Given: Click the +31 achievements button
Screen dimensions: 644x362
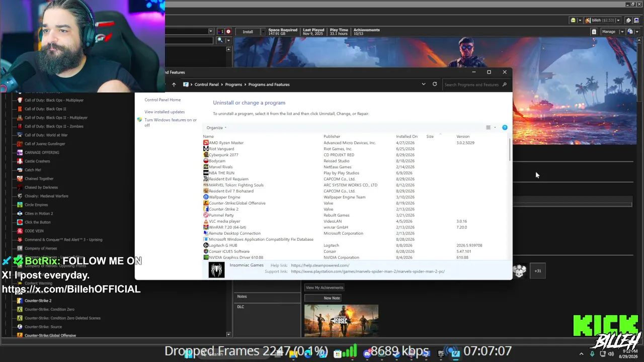Looking at the screenshot, I should pos(538,271).
